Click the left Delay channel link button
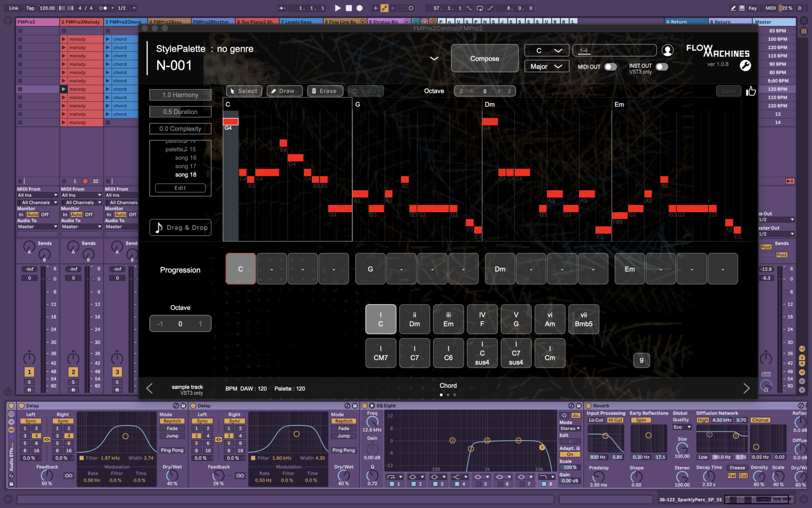812x508 pixels. point(47,439)
